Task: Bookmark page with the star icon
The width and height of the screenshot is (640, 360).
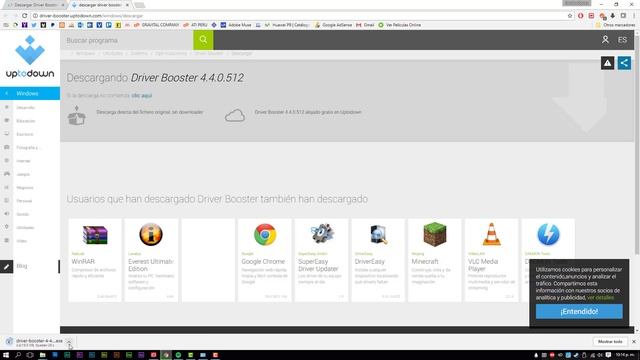Action: [x=570, y=16]
